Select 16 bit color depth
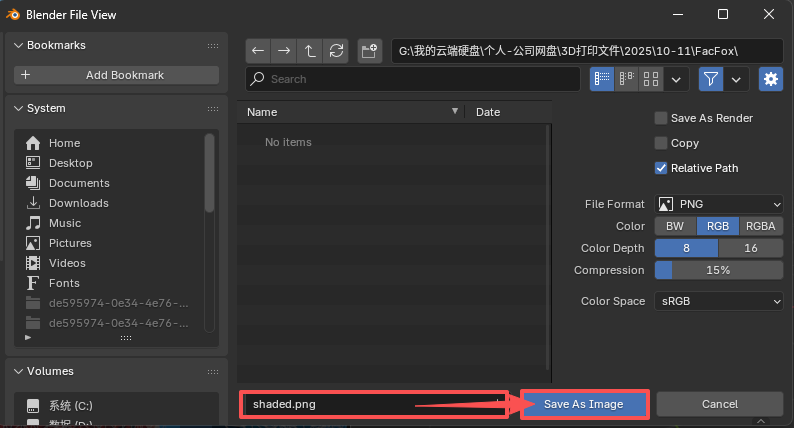The width and height of the screenshot is (794, 428). point(750,248)
